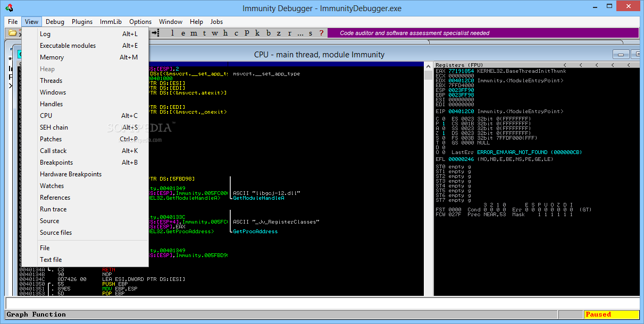Click the CPU pane scrollbar up arrow
644x324 pixels.
(x=428, y=66)
